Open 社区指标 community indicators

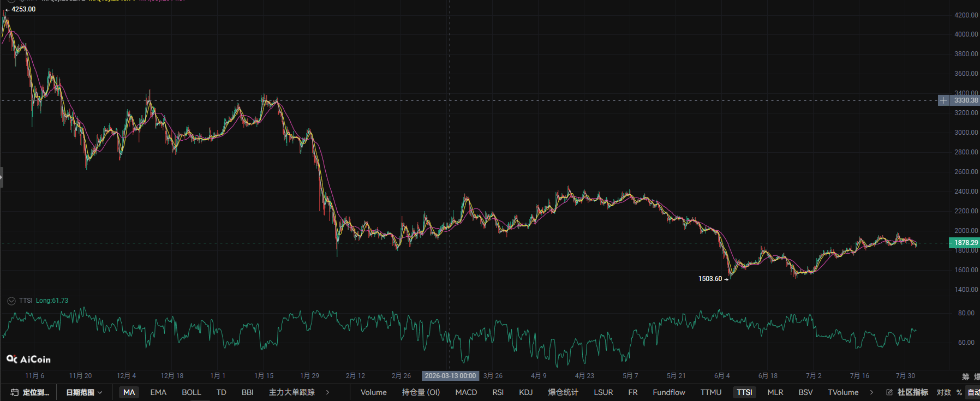(912, 392)
